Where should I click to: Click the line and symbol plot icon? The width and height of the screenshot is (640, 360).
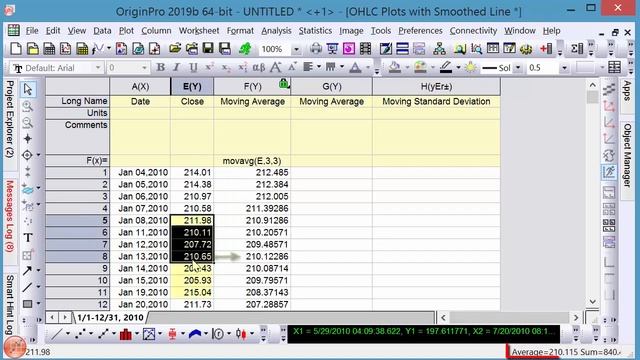coord(102,334)
